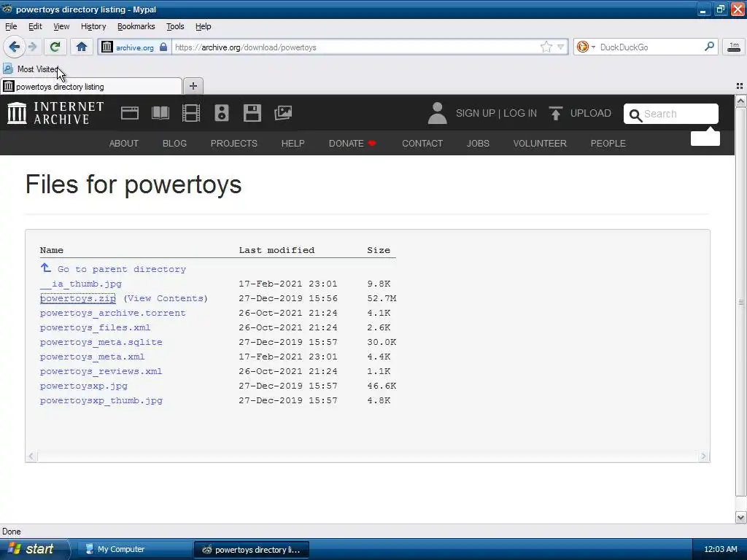
Task: Click the LOG IN link
Action: click(x=519, y=113)
